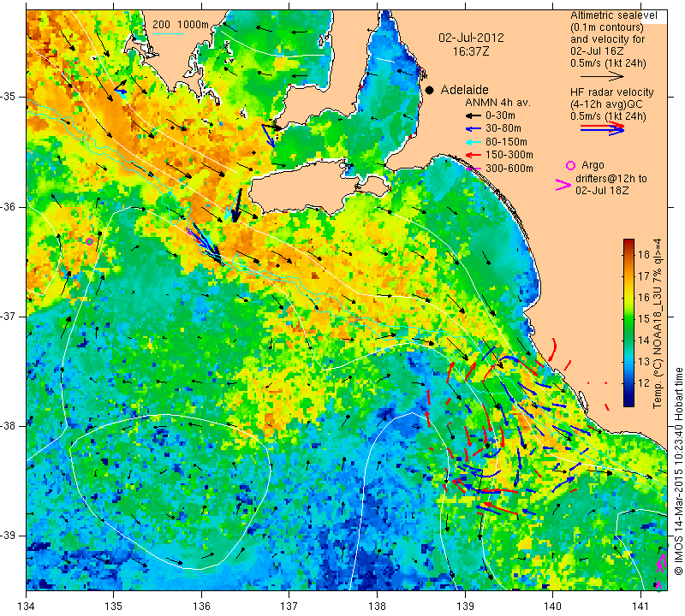685x616 pixels.
Task: Click the blue 30-80m arrow in ANMN legend
Action: tap(473, 129)
